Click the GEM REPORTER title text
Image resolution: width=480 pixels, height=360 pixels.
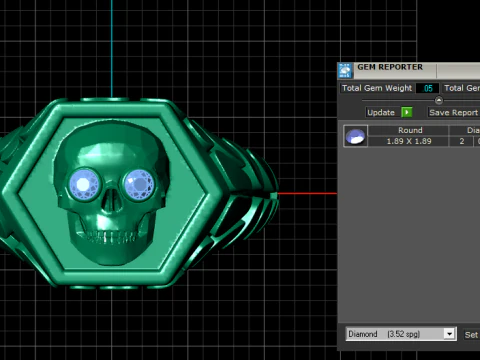coord(390,67)
